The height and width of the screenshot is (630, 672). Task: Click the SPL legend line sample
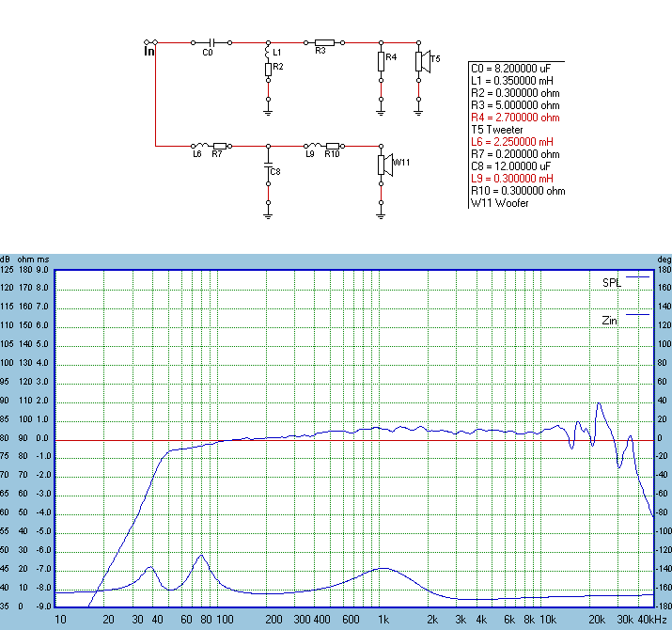(638, 279)
